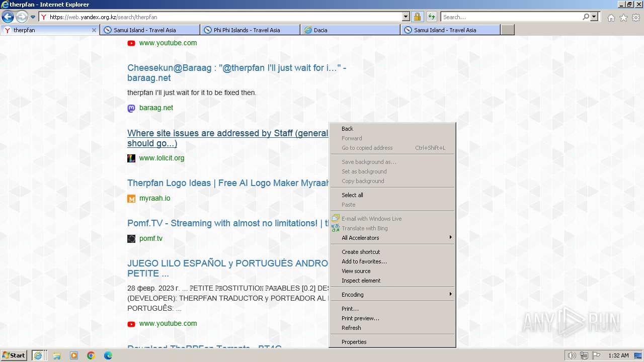Open Therpfan Logo Ideas result link
This screenshot has height=362, width=644.
tap(228, 183)
